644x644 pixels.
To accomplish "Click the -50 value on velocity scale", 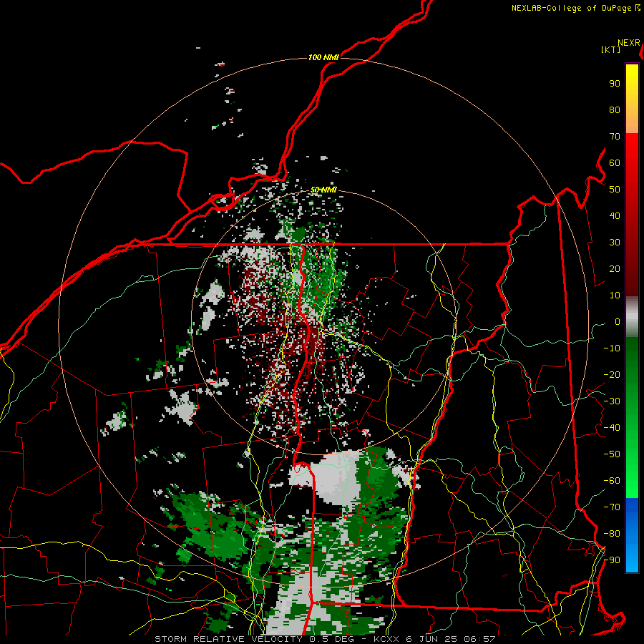I will (x=612, y=454).
